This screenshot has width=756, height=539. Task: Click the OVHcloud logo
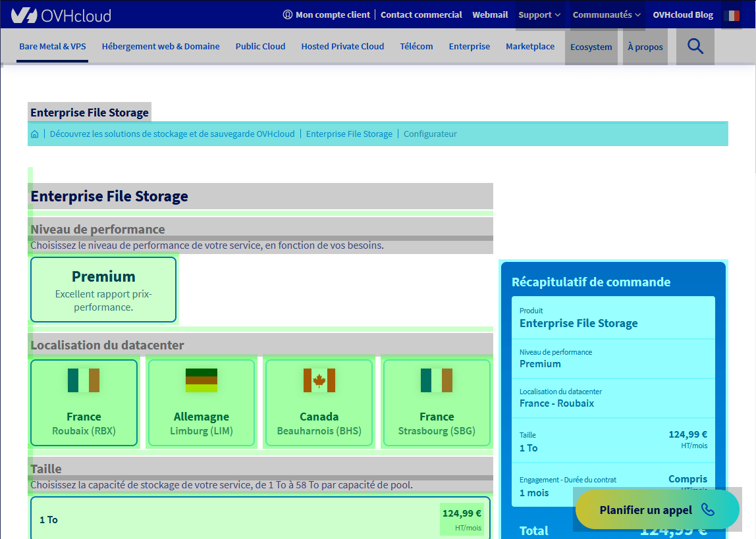[61, 15]
